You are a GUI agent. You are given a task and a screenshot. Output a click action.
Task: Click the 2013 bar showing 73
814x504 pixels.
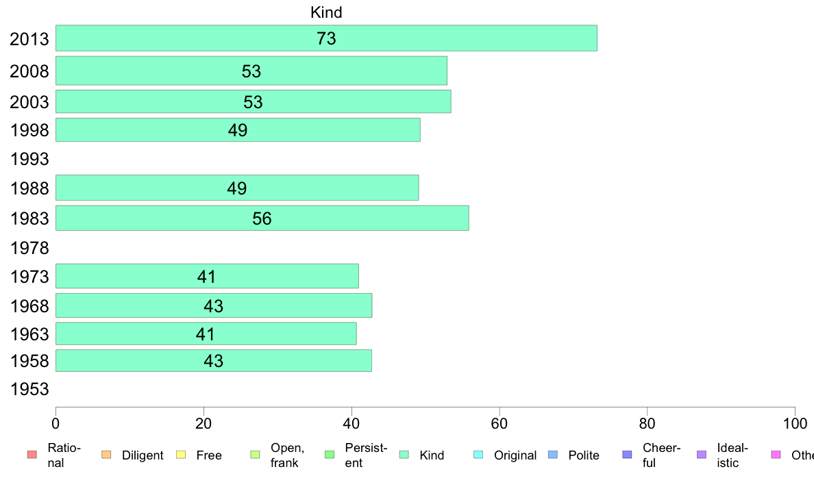click(327, 38)
